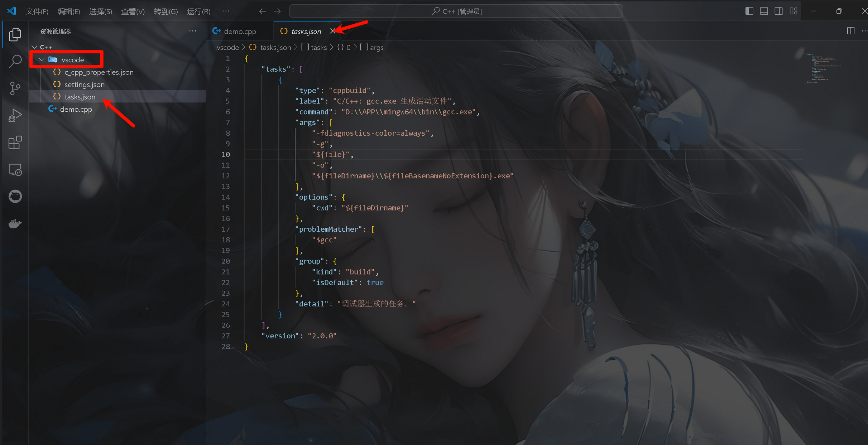Viewport: 868px width, 445px height.
Task: Open the 文件(F) menu
Action: [x=37, y=11]
